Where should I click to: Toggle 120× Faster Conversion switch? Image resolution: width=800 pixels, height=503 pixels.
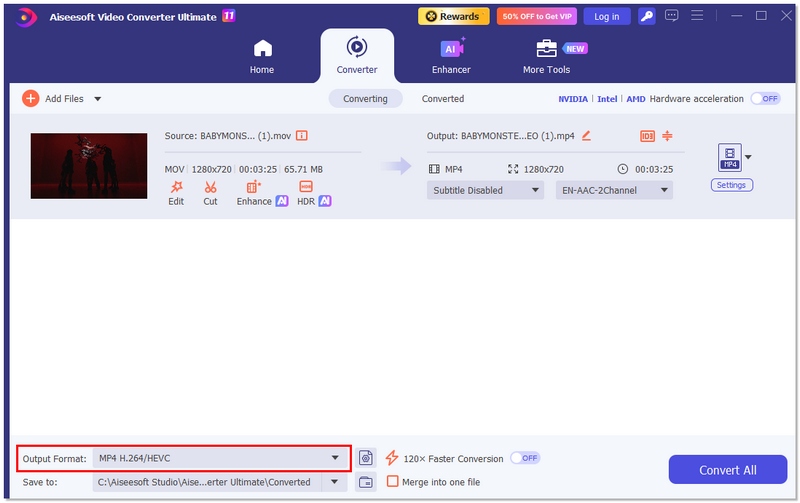525,458
